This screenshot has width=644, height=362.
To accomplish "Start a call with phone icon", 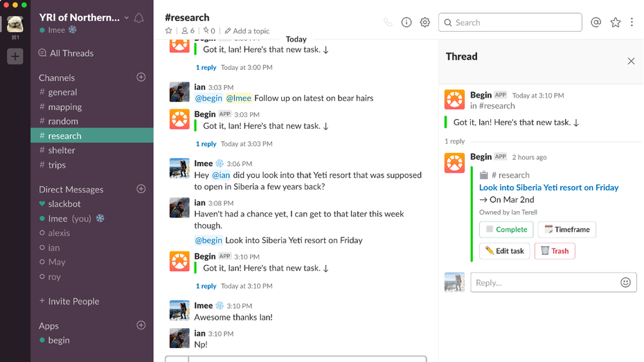I will pos(388,22).
